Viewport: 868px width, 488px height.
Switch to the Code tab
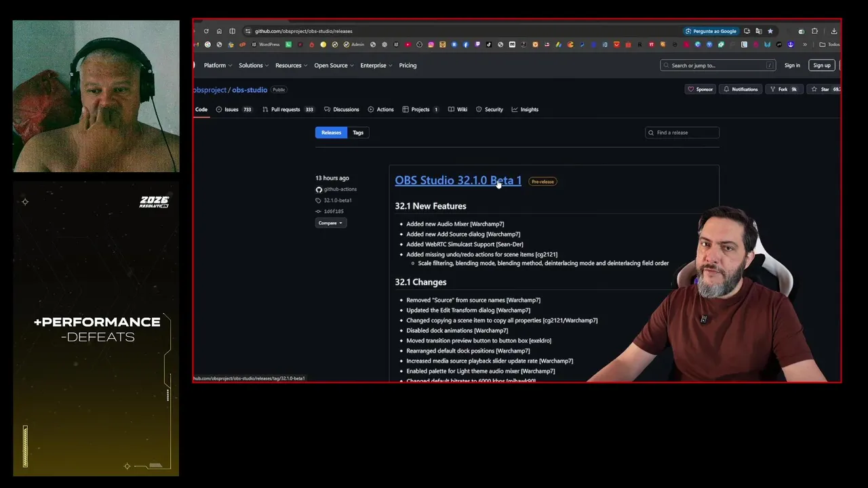tap(201, 110)
